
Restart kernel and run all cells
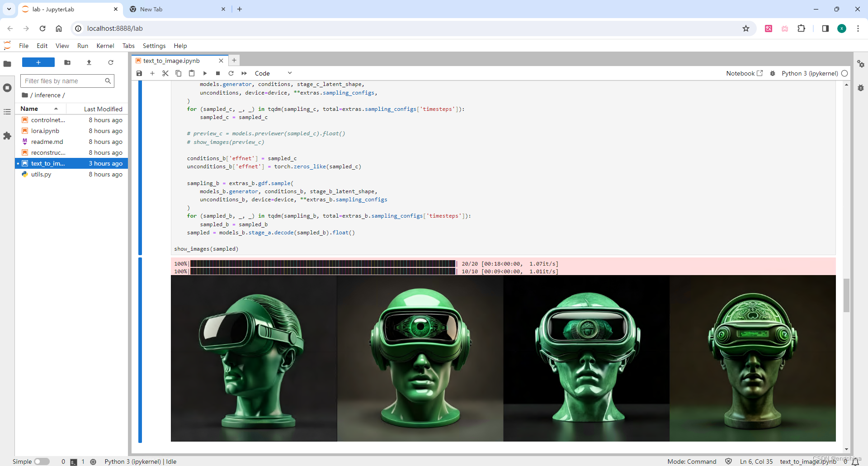coord(244,73)
